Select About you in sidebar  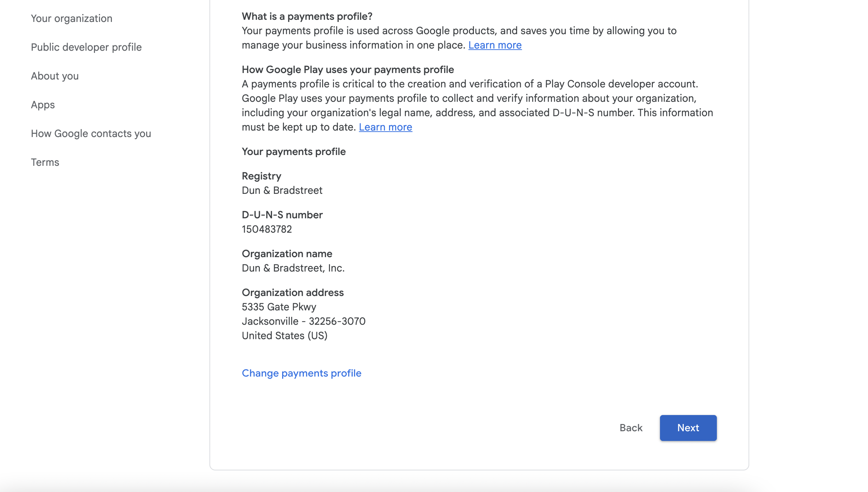click(x=55, y=76)
